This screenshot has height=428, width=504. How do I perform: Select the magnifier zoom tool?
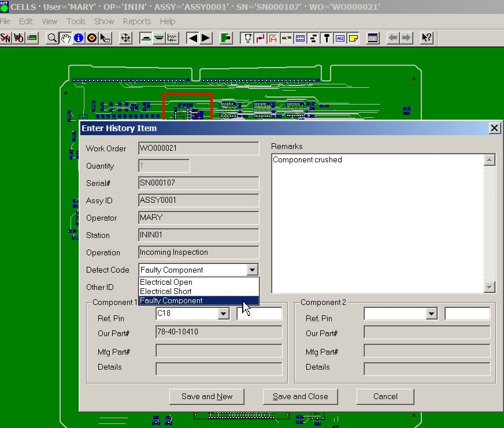click(52, 38)
